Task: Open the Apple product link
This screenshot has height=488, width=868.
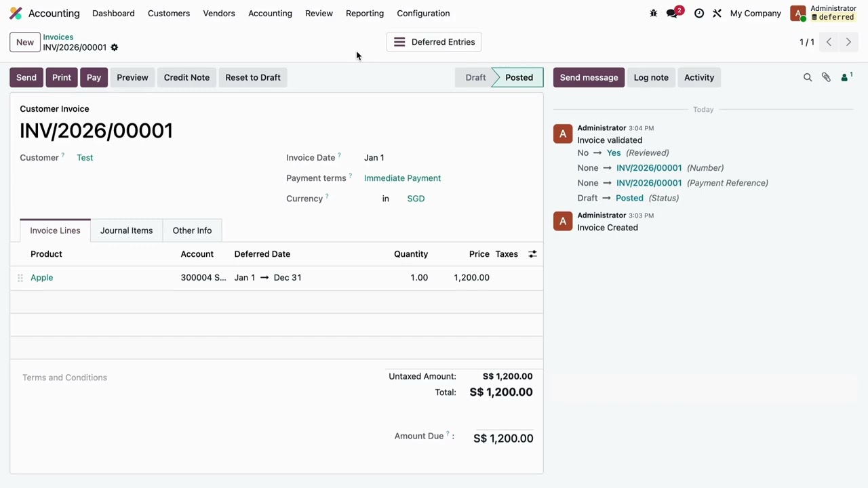Action: click(x=41, y=278)
